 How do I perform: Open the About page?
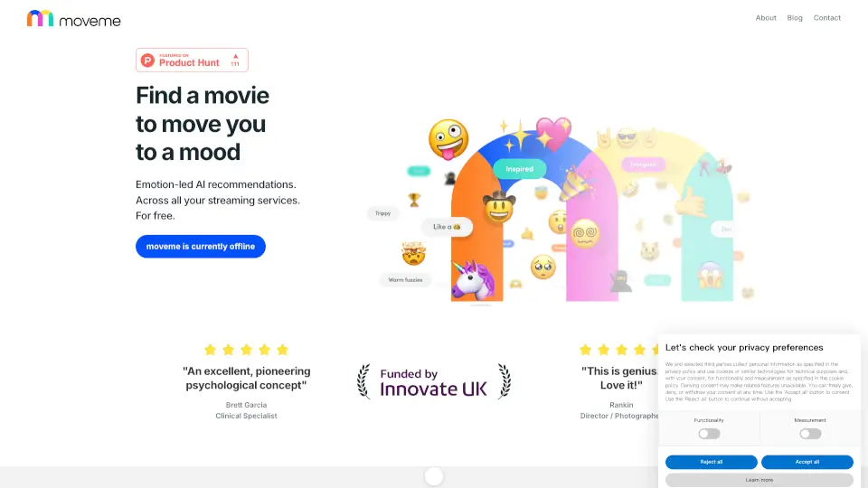point(766,18)
